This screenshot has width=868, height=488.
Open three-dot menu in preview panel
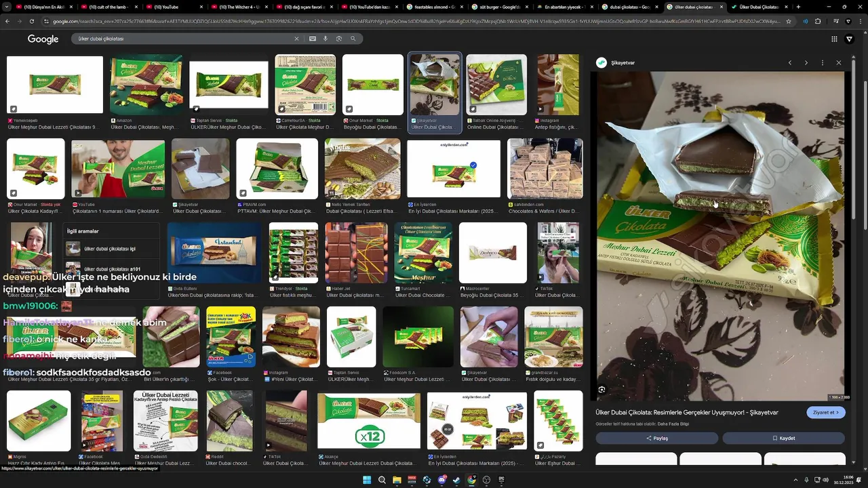[x=823, y=63]
